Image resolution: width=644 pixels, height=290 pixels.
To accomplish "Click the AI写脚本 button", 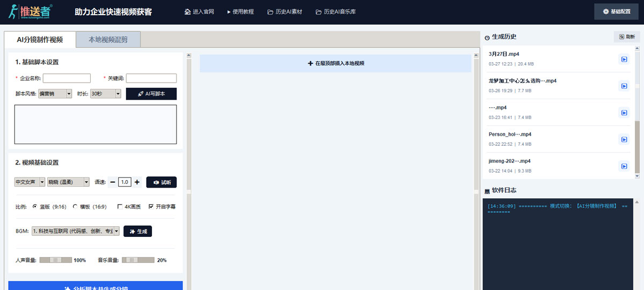I will tap(151, 93).
